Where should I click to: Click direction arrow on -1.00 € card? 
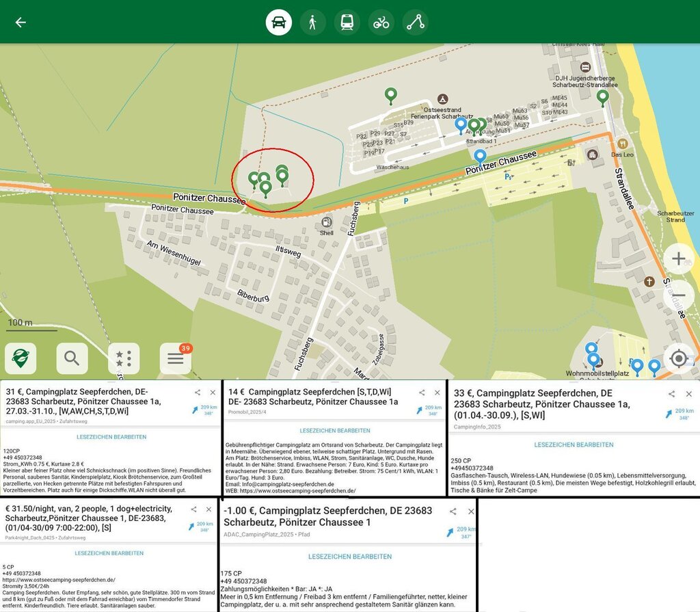pyautogui.click(x=450, y=532)
